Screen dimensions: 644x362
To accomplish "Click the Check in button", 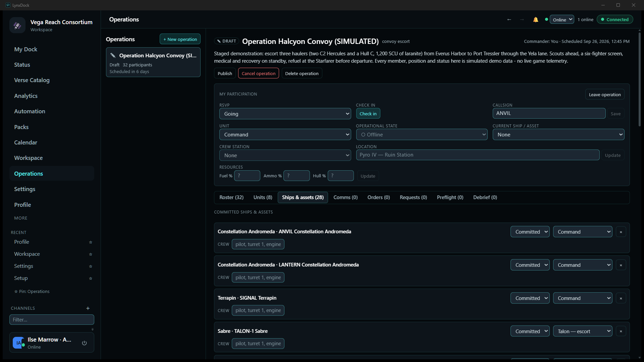I will [368, 114].
